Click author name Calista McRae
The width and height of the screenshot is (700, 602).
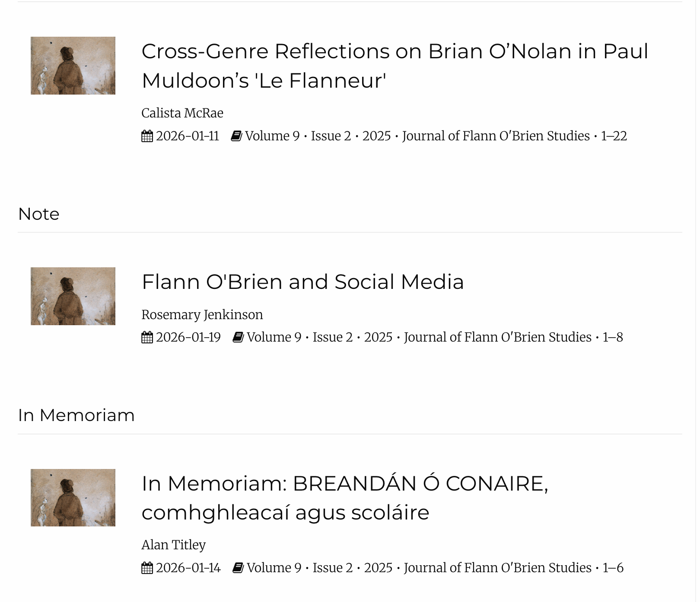point(182,113)
